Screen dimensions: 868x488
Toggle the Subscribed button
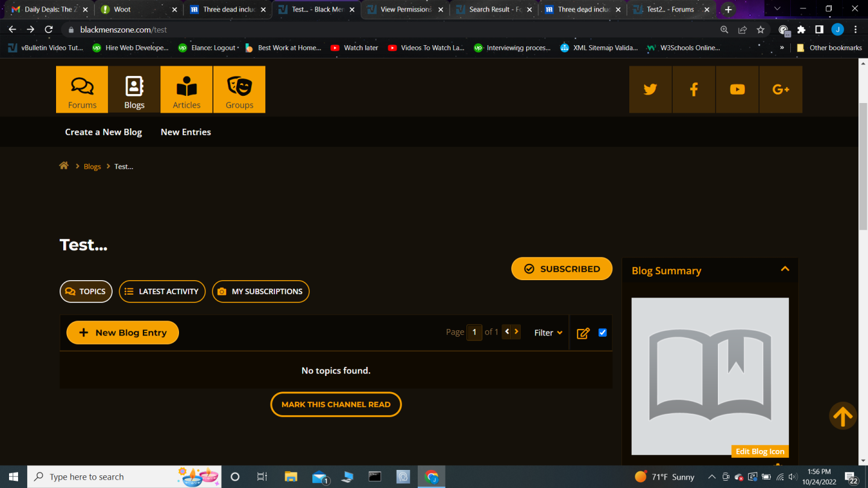tap(562, 269)
